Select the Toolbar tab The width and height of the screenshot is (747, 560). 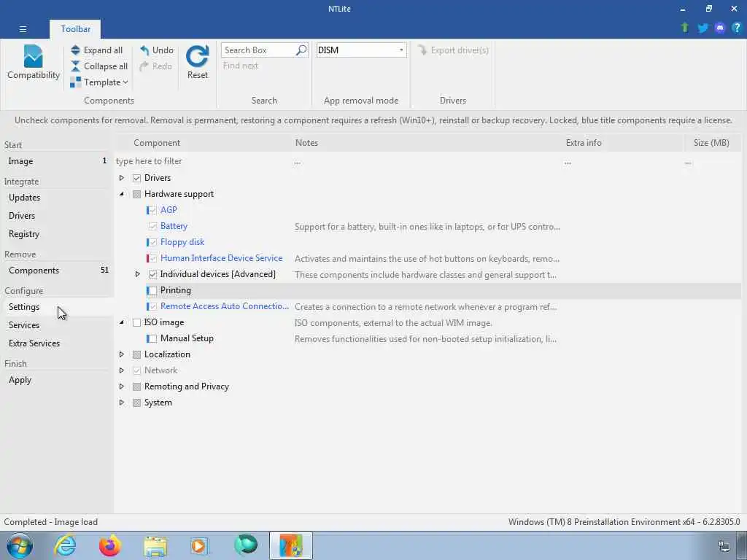click(x=75, y=29)
